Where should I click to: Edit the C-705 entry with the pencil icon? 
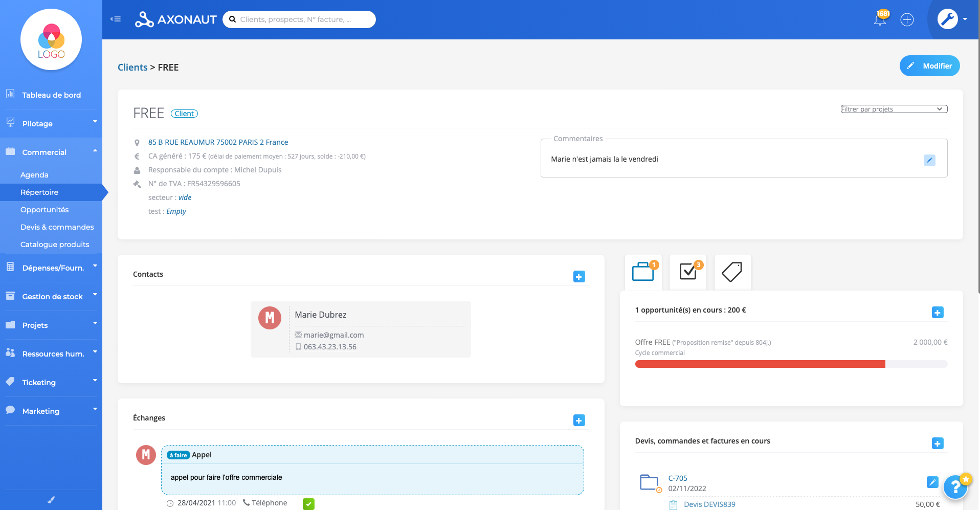point(933,482)
